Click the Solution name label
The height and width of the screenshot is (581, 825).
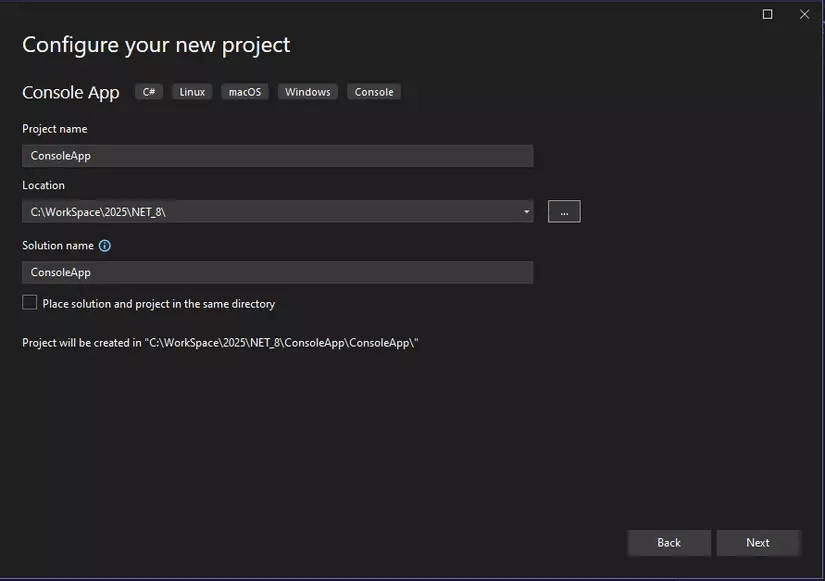pos(58,246)
